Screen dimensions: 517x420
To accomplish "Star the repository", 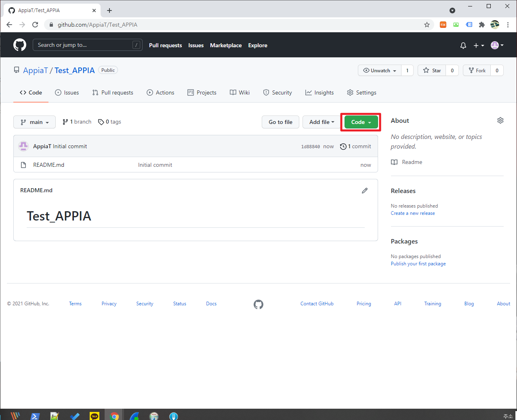I will pyautogui.click(x=432, y=70).
